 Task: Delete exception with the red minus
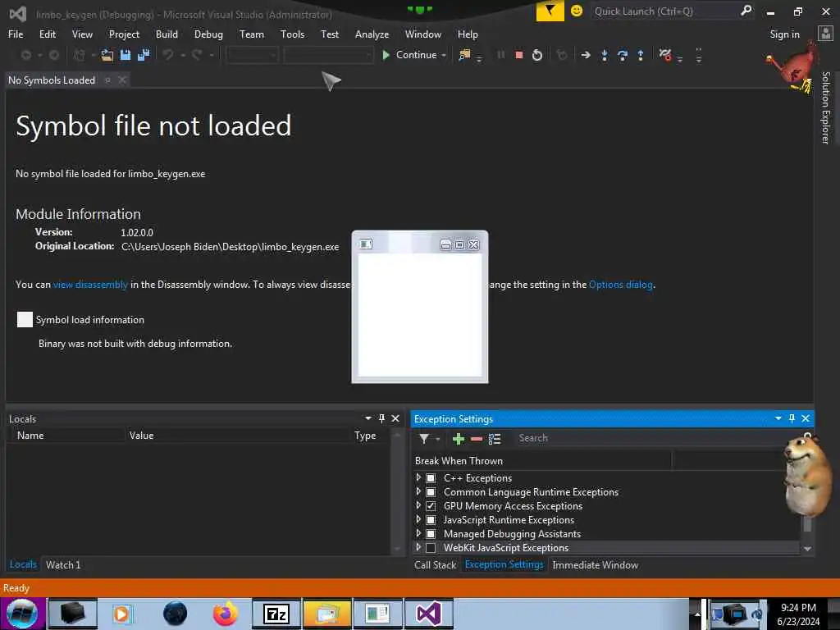click(x=477, y=439)
